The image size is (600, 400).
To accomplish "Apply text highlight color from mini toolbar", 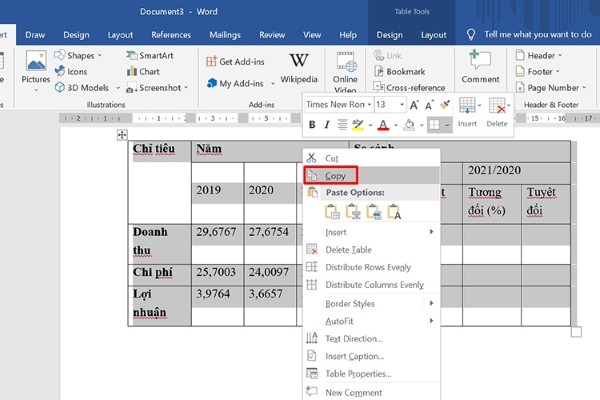I will (x=358, y=125).
